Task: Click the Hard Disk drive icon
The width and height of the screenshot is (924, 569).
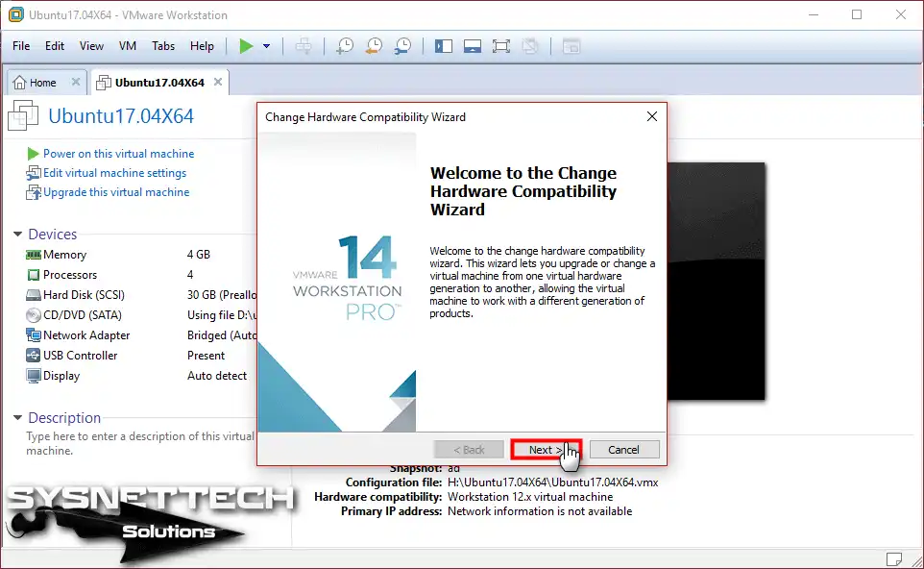Action: coord(34,295)
